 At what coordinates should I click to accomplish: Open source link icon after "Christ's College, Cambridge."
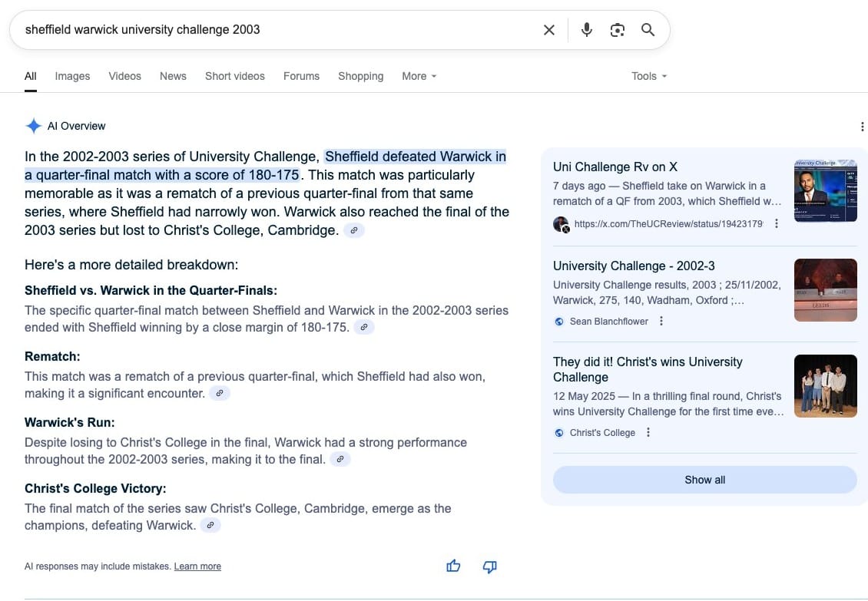(x=354, y=230)
